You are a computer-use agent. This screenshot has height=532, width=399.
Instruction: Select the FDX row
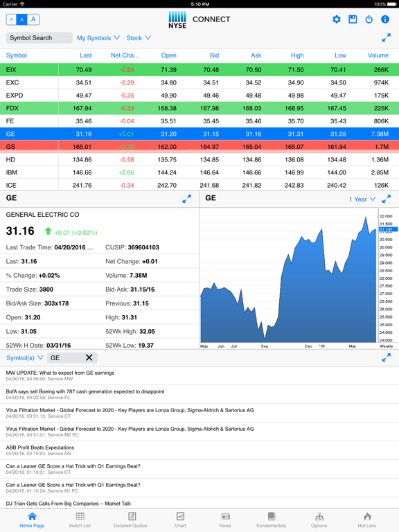coord(199,108)
